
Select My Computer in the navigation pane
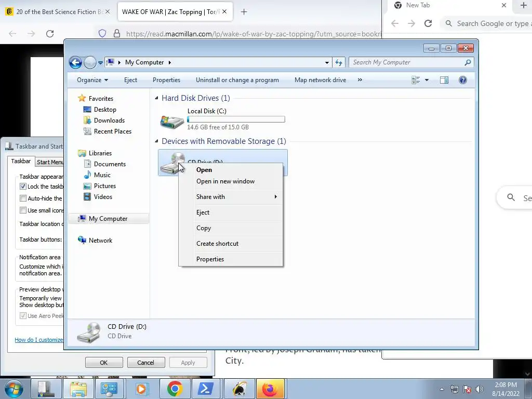(x=108, y=219)
